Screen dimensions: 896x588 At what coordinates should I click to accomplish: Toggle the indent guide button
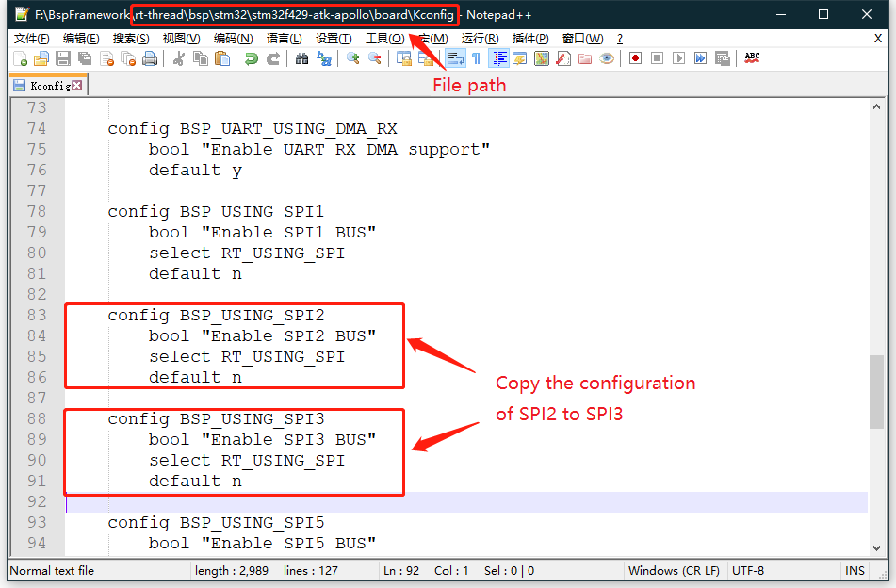click(x=498, y=58)
